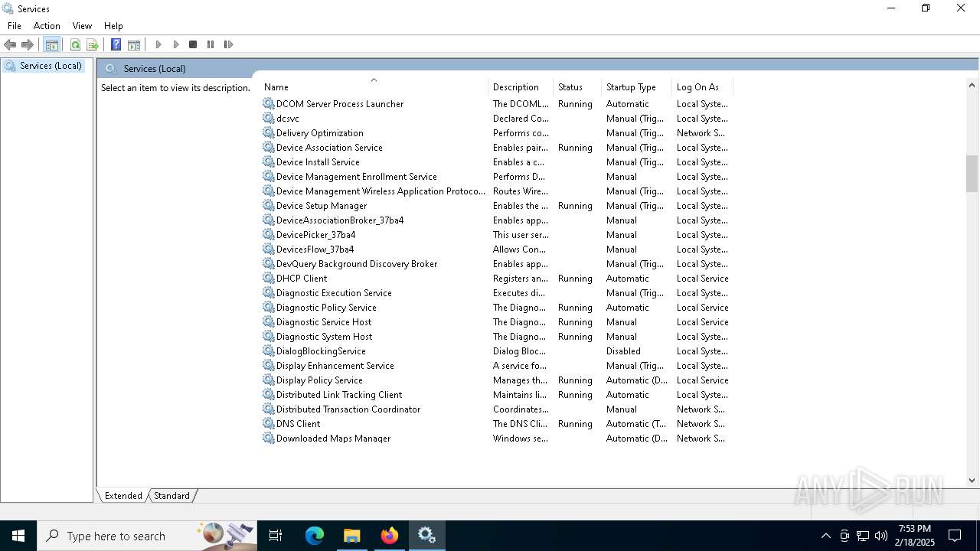Switch to the Extended tab
This screenshot has height=551, width=980.
123,496
